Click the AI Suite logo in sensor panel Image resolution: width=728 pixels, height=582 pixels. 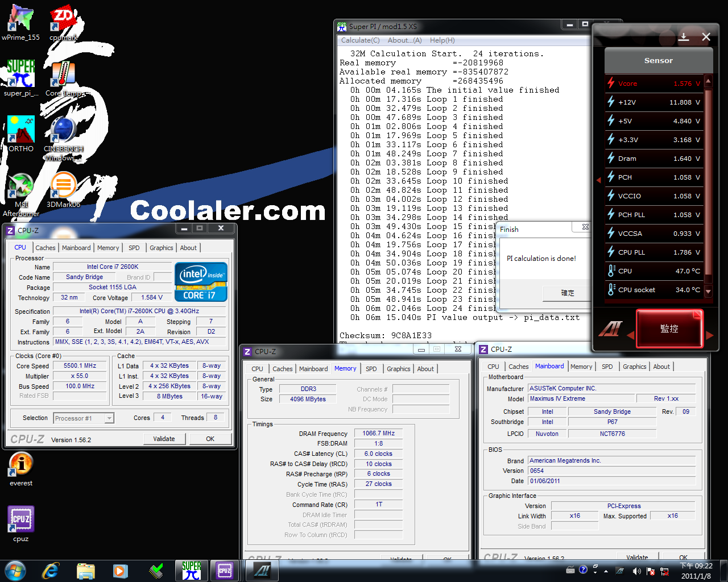tap(610, 329)
